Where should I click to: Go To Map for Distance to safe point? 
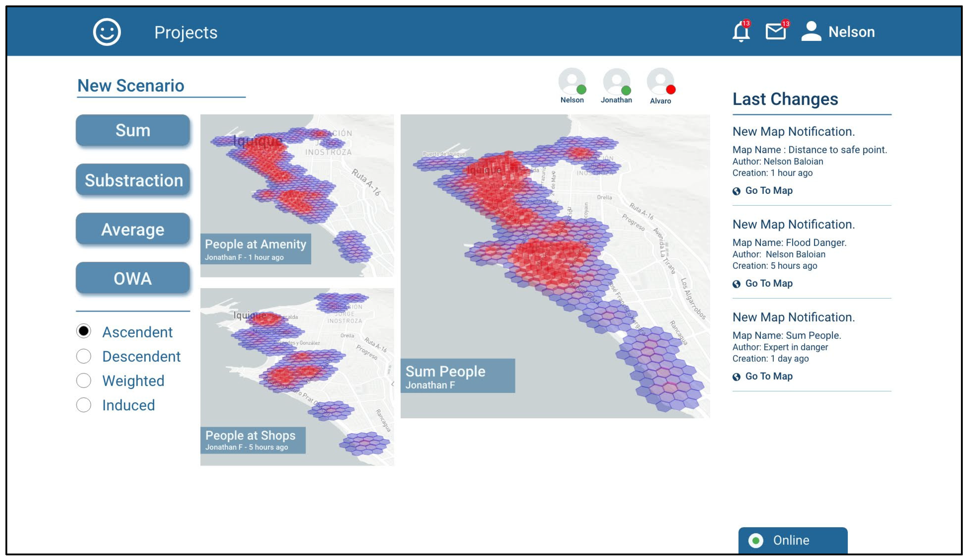coord(768,190)
